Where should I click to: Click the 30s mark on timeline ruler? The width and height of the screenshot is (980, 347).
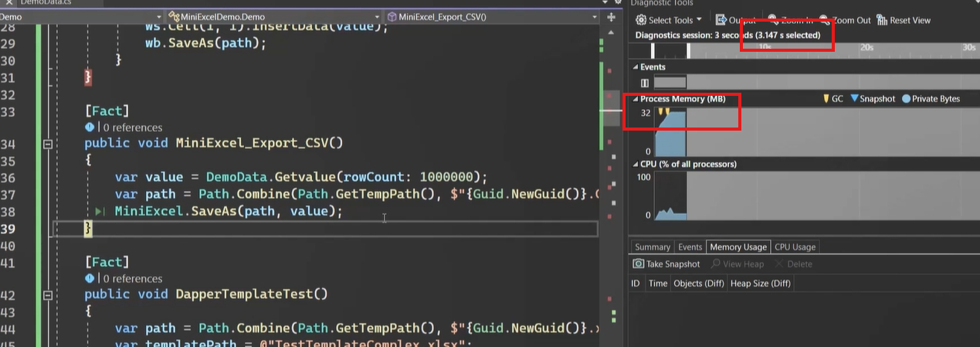968,47
